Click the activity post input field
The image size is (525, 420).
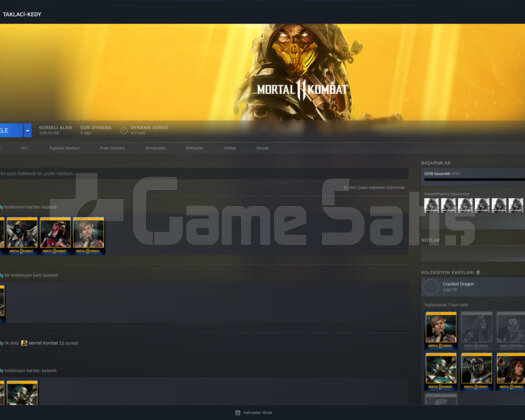(204, 173)
